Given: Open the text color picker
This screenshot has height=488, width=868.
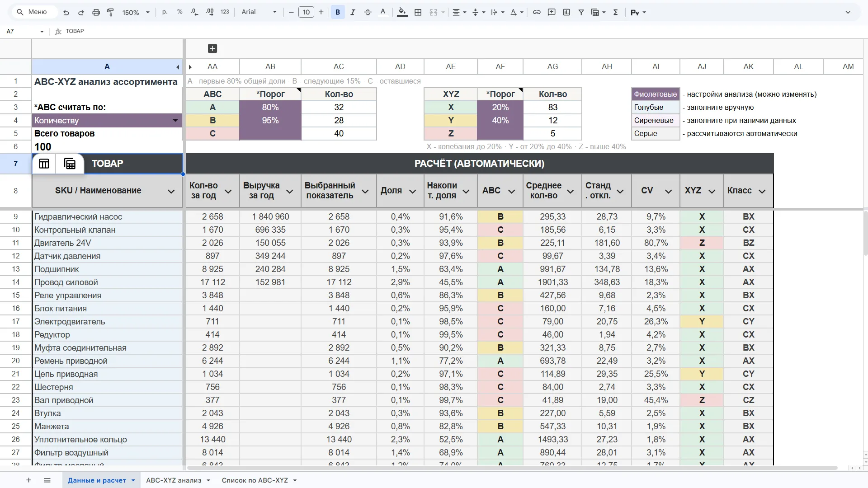Looking at the screenshot, I should pyautogui.click(x=383, y=13).
